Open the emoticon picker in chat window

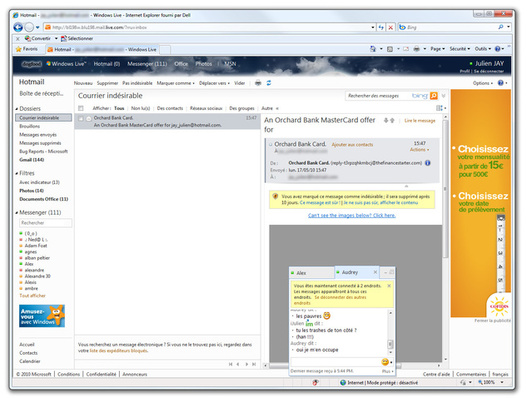pyautogui.click(x=385, y=362)
